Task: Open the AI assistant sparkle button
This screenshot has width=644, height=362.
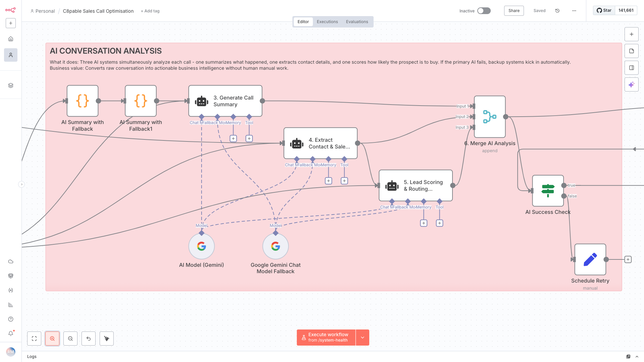Action: (x=632, y=84)
